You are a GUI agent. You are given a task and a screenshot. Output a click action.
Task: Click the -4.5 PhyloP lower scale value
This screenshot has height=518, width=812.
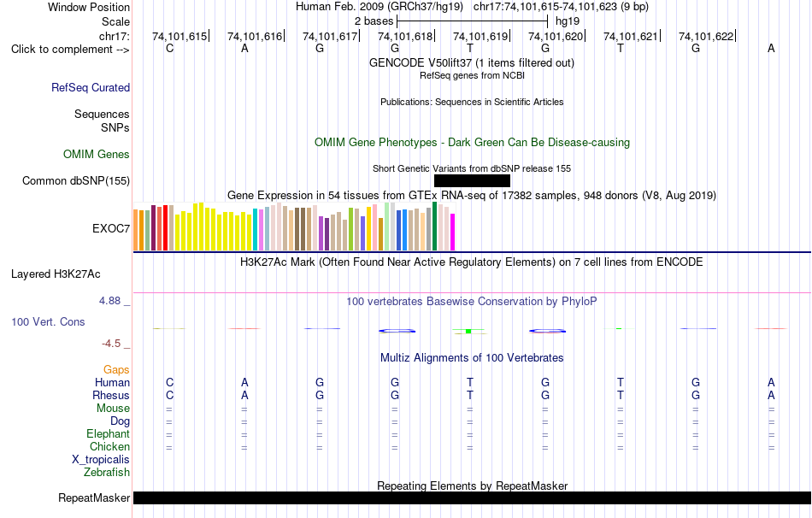tap(111, 344)
